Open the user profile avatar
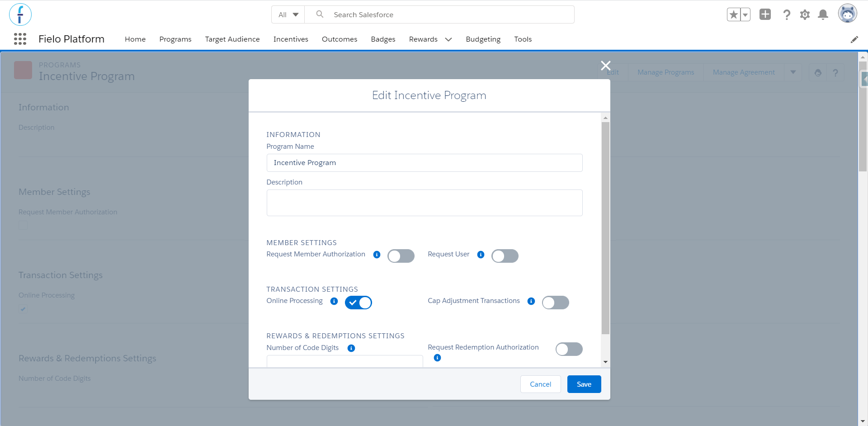The height and width of the screenshot is (426, 868). coord(848,14)
